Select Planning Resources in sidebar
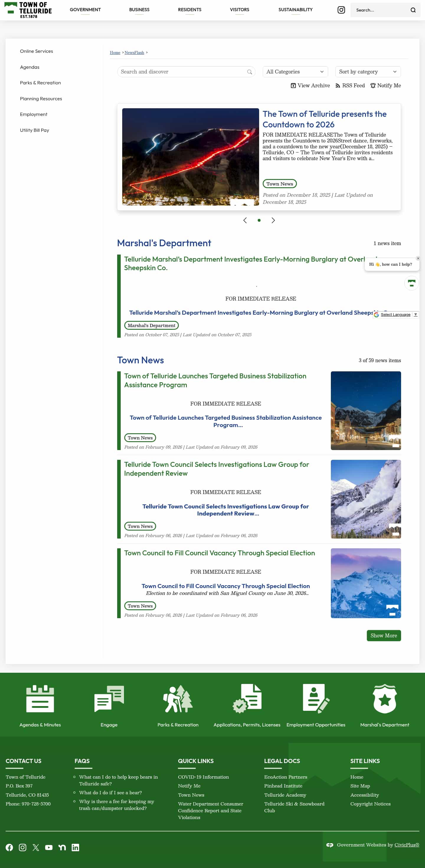The height and width of the screenshot is (868, 425). point(41,99)
